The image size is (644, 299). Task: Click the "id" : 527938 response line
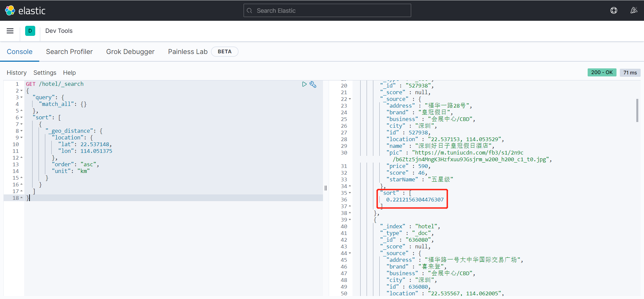409,133
